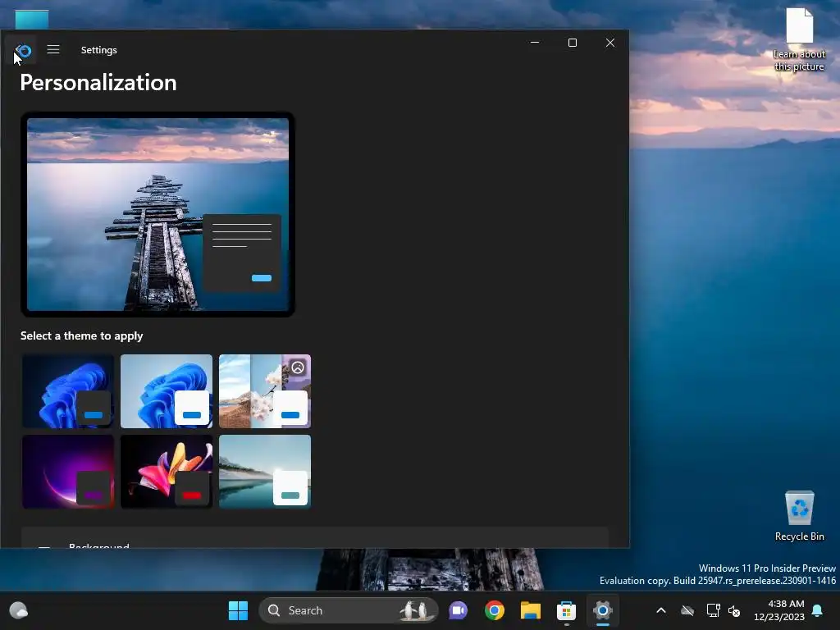Click the OneDrive cloud tray icon
This screenshot has width=840, height=630.
point(687,610)
